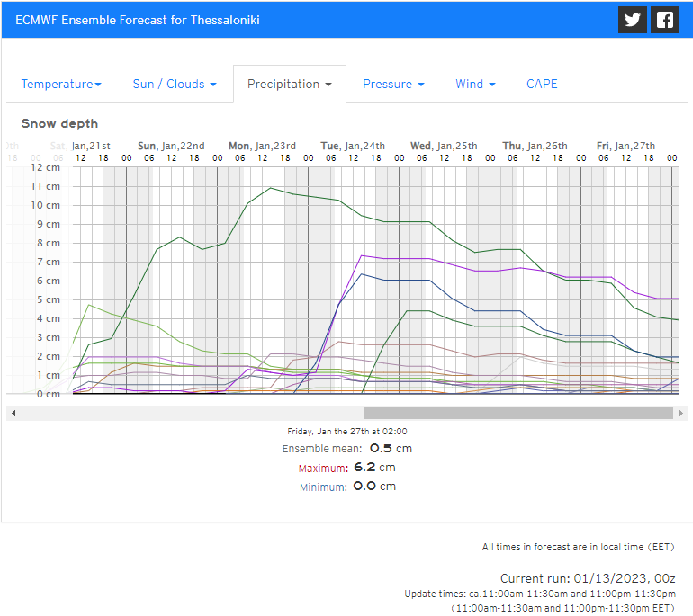The height and width of the screenshot is (616, 693).
Task: Click the 'Current run: 01/13/2023, 00z' text
Action: [x=588, y=578]
